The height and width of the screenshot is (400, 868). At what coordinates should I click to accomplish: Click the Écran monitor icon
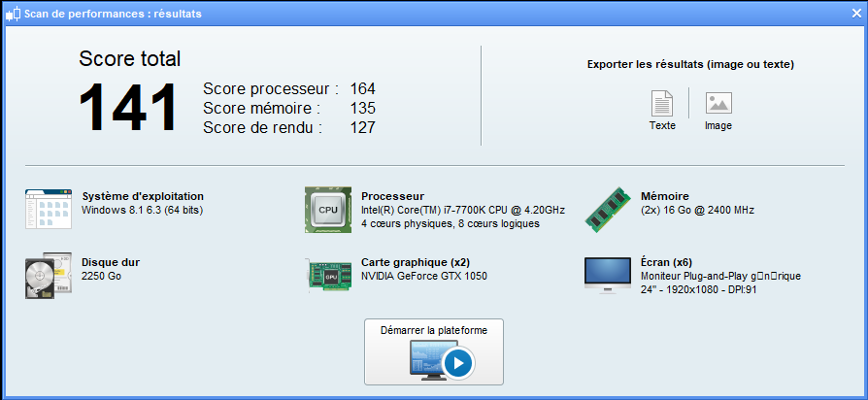607,276
